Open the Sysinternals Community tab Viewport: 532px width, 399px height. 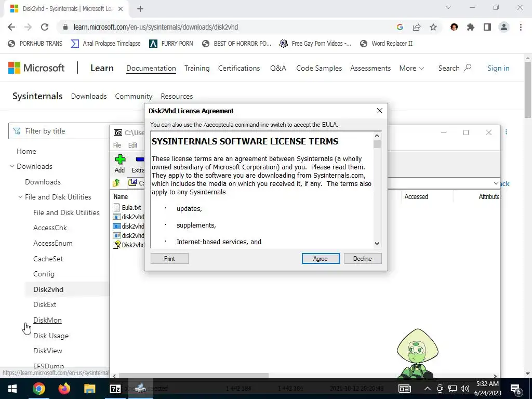point(134,96)
